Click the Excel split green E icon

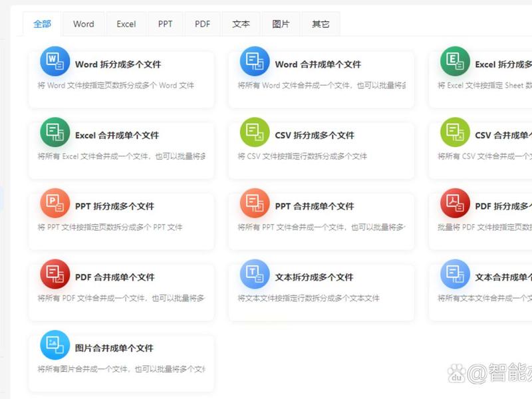point(455,61)
